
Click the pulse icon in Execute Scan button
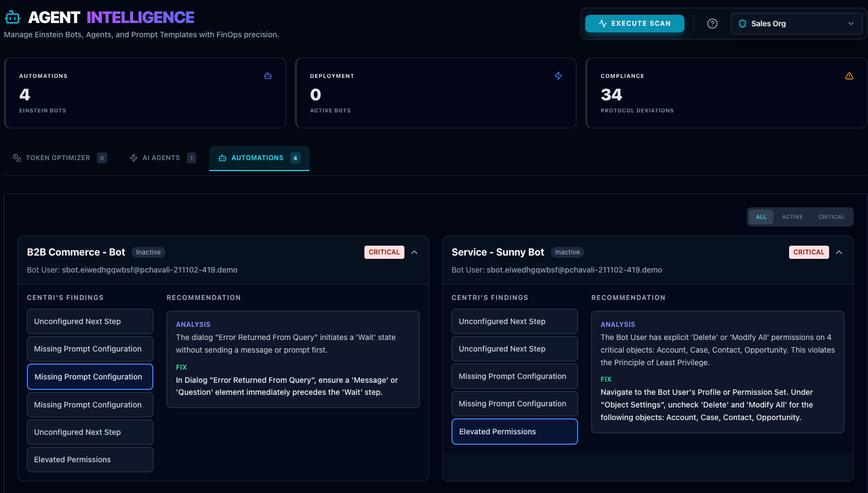point(603,24)
